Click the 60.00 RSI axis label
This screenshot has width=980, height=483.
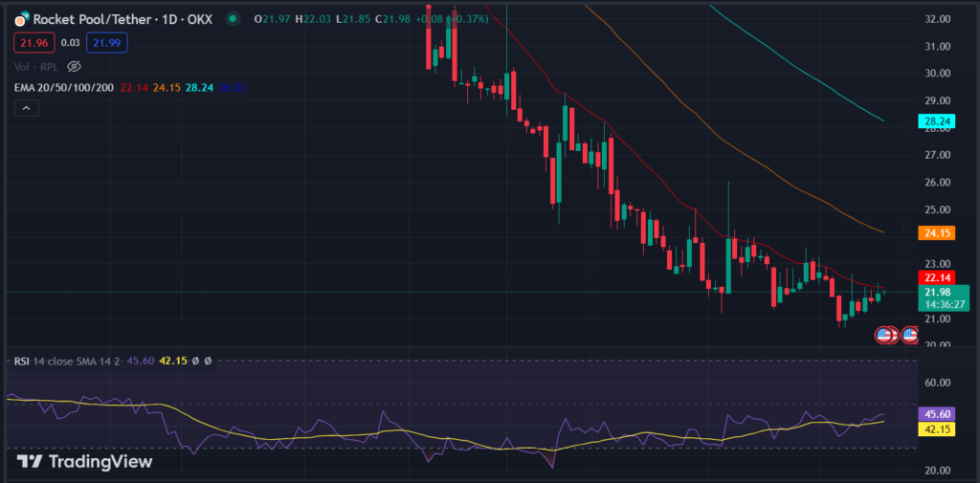coord(938,383)
